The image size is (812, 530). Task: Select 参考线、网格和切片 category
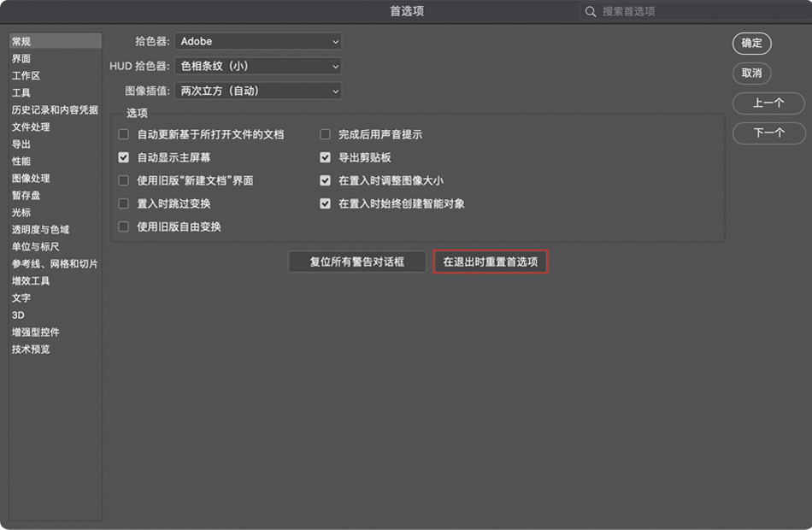(56, 263)
